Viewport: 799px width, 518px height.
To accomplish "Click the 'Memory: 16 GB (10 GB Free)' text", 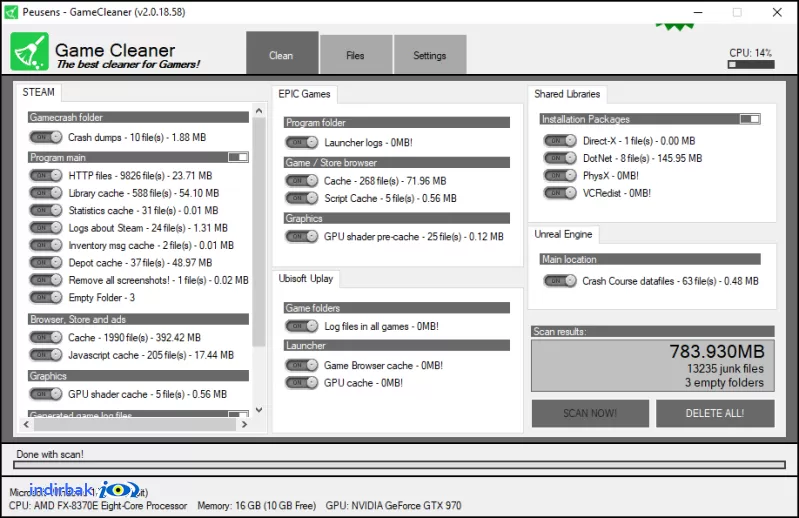I will point(256,506).
